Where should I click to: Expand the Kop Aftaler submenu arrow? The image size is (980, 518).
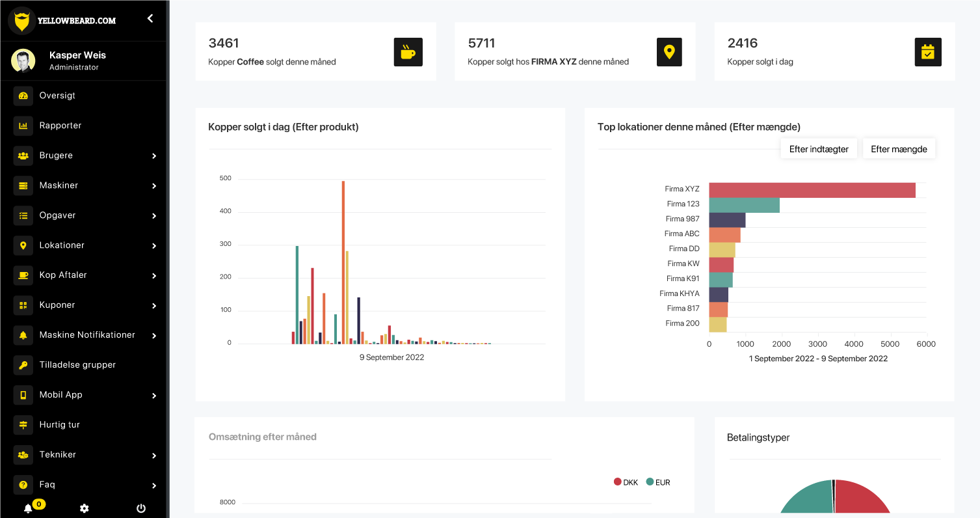coord(154,276)
